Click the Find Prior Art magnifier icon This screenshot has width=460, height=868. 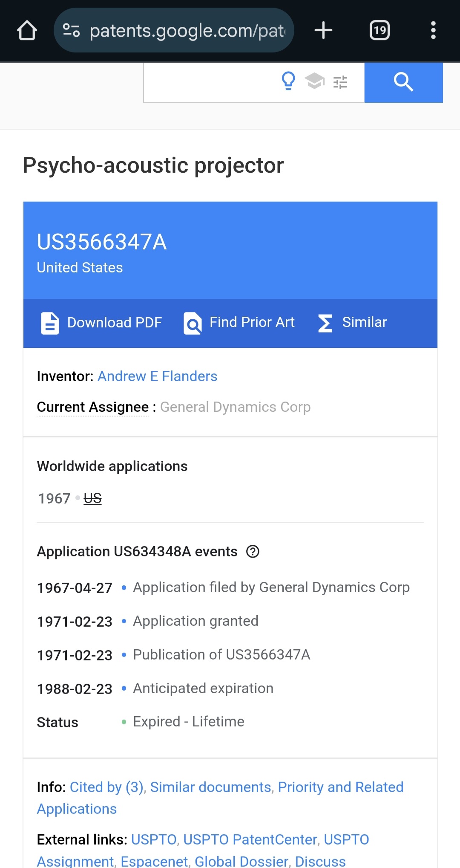193,323
